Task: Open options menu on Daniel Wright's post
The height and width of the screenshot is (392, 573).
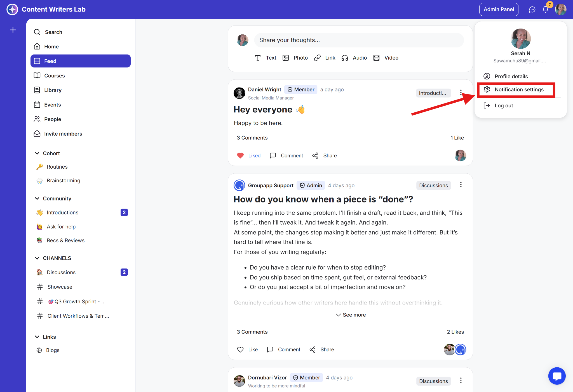Action: pos(461,93)
